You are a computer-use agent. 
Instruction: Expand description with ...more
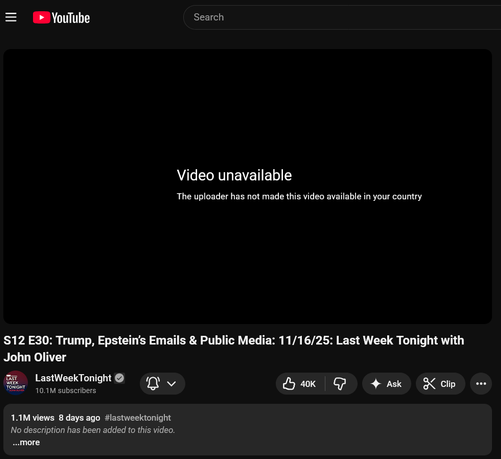point(26,442)
